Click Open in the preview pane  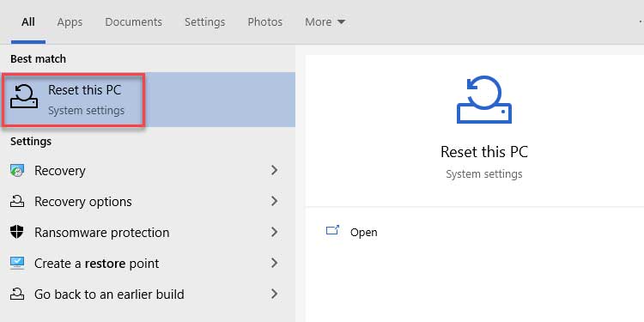(x=363, y=233)
